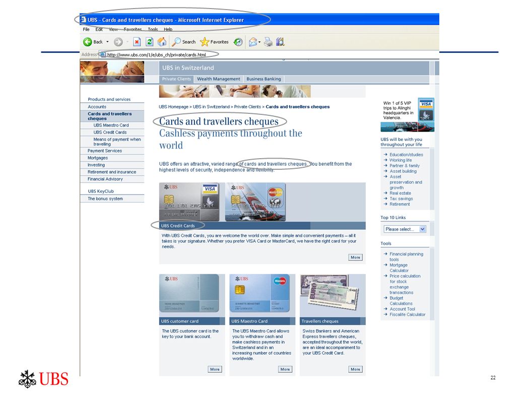
Task: Open the Help menu
Action: 168,30
